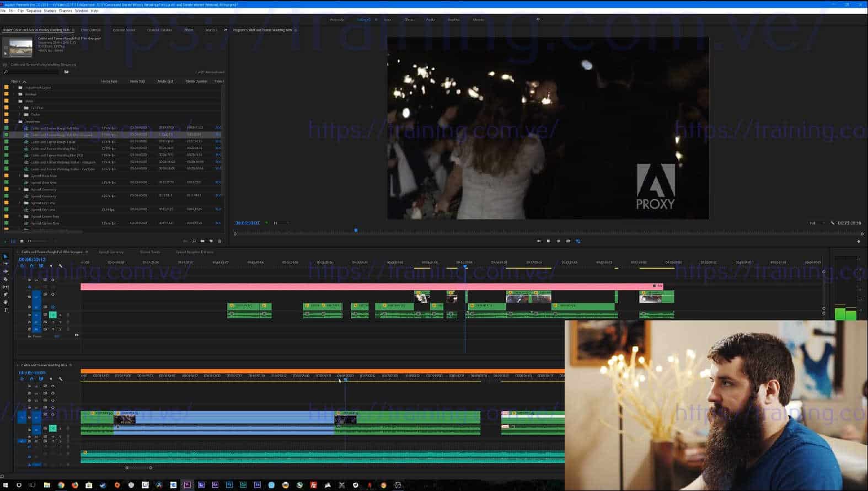Viewport: 868px width, 491px height.
Task: Click the Program monitor blue playhead marker
Action: tap(356, 230)
